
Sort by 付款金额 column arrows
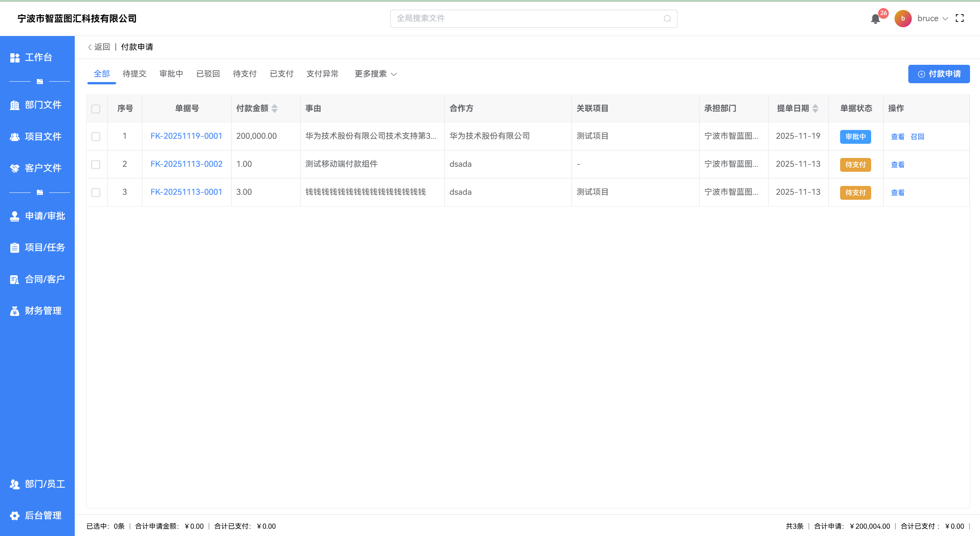274,109
